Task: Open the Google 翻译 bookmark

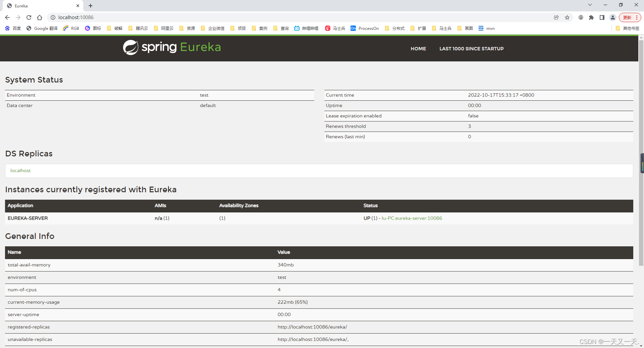Action: point(42,28)
